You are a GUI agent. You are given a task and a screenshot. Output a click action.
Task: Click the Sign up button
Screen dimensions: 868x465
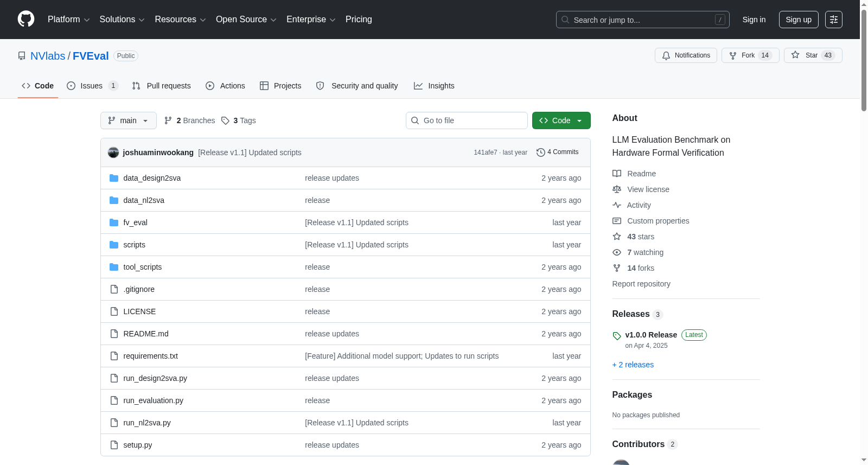click(799, 20)
